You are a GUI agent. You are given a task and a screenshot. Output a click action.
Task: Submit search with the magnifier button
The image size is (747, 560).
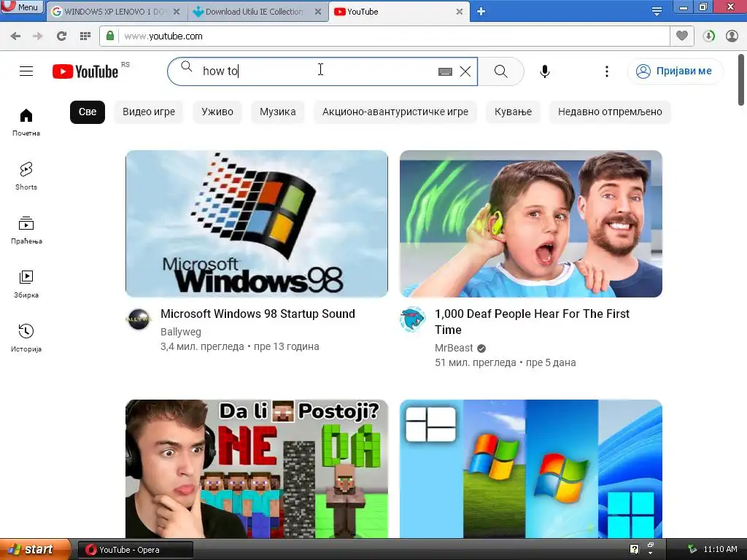[x=500, y=71]
